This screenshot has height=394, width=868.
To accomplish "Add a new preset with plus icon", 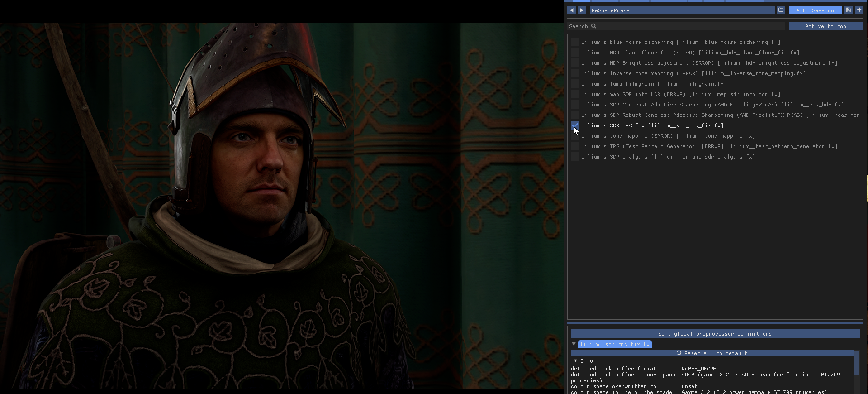I will tap(859, 10).
